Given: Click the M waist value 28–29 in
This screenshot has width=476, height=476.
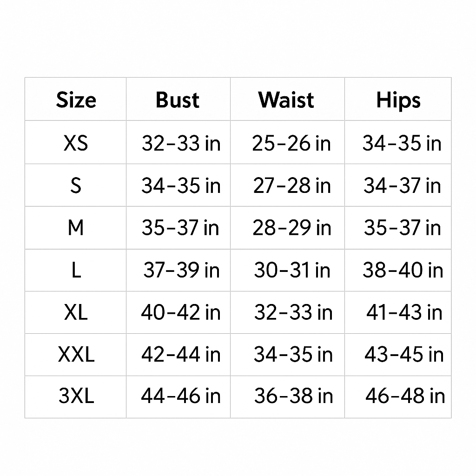Looking at the screenshot, I should click(x=292, y=228).
